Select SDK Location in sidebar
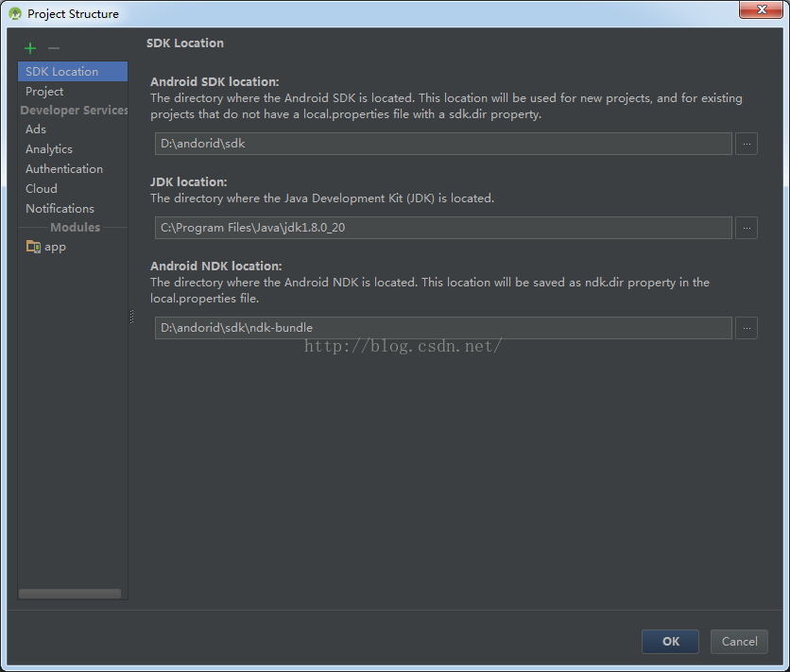Screen dimensions: 790x672 tap(62, 72)
